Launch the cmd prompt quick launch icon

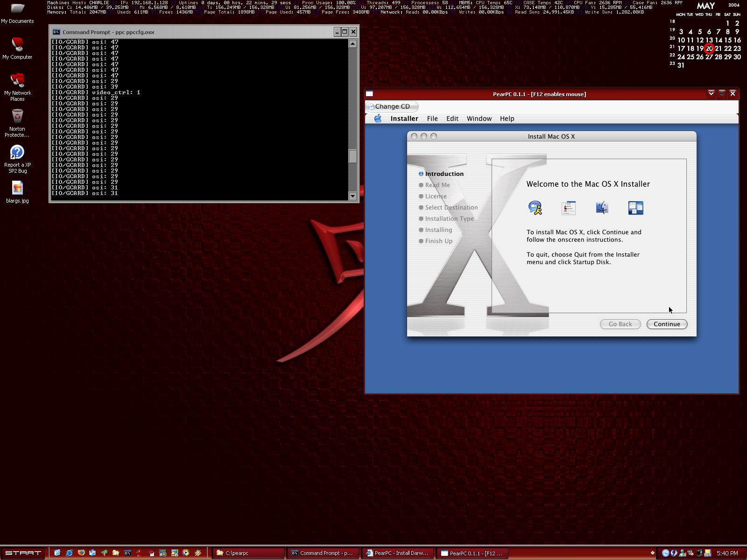point(127,553)
